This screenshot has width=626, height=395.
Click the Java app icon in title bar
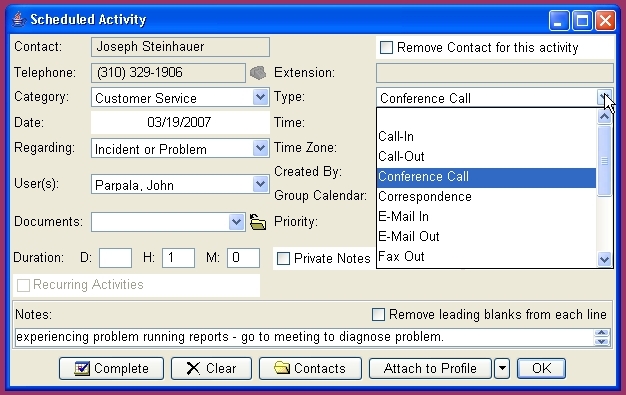coord(18,19)
